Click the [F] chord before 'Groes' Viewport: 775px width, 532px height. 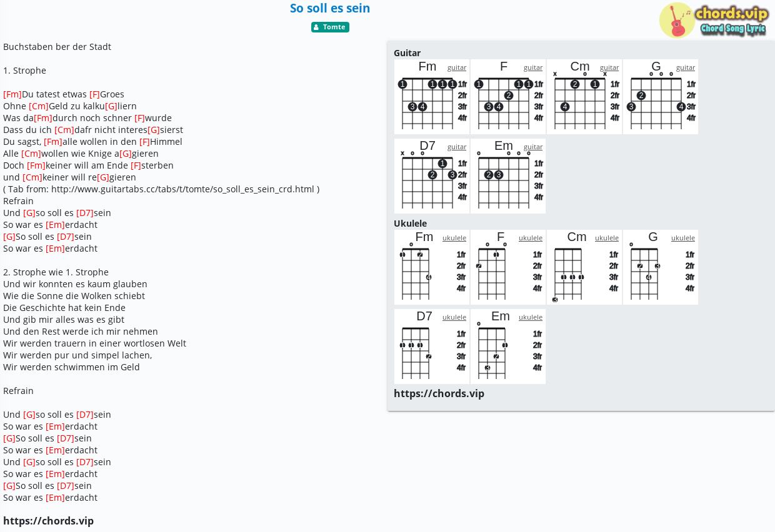(94, 94)
